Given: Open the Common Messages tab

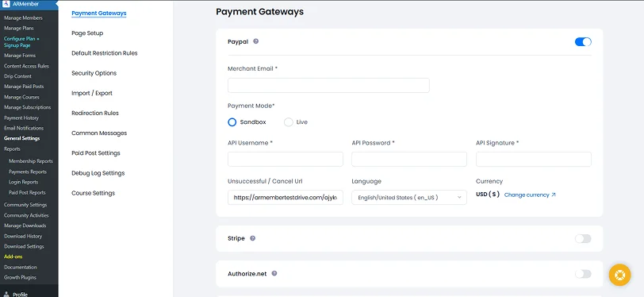Looking at the screenshot, I should [99, 133].
